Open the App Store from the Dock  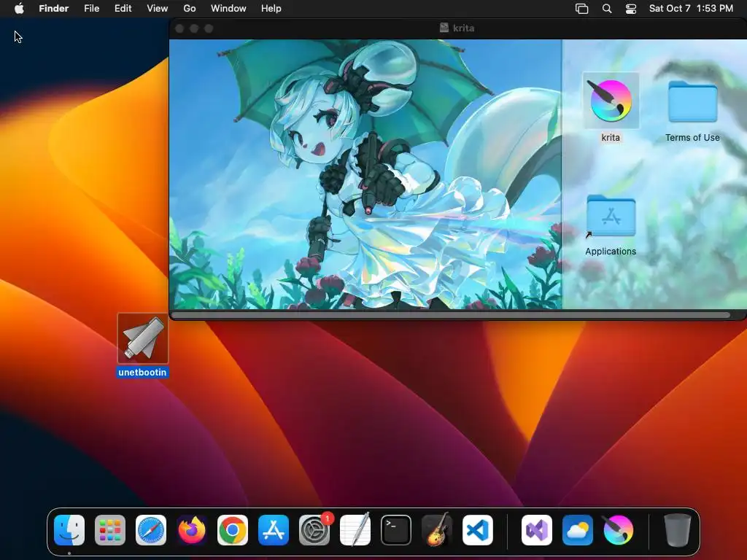pos(274,530)
